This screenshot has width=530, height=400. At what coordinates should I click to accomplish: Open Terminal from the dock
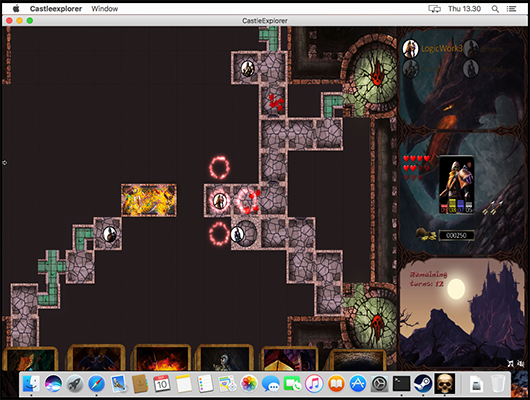click(x=401, y=384)
